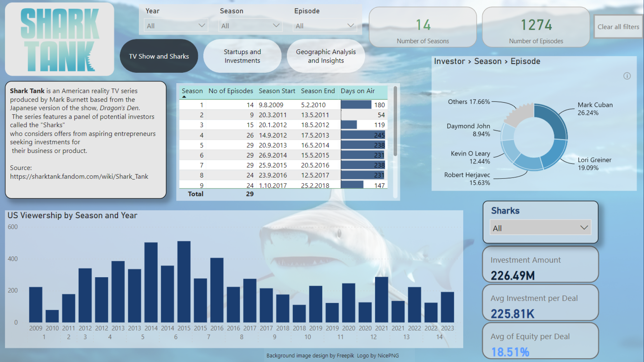Viewport: 644px width, 362px height.
Task: Click the Sharks slicer title
Action: point(505,210)
